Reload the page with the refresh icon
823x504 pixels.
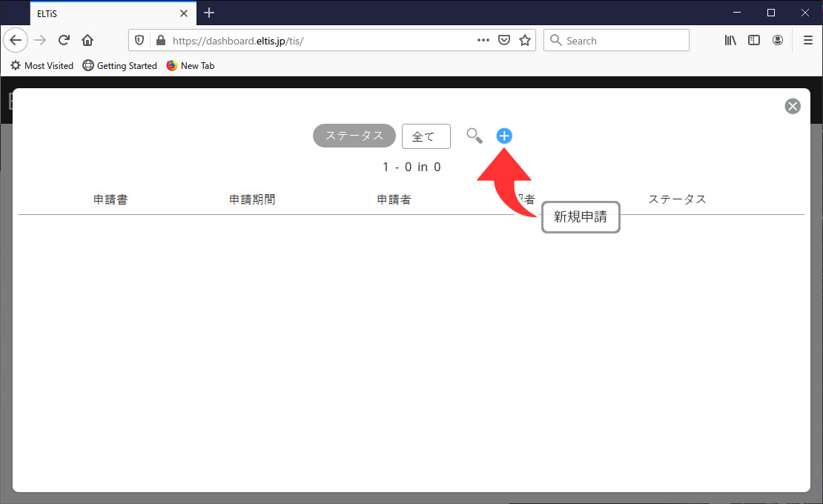64,40
